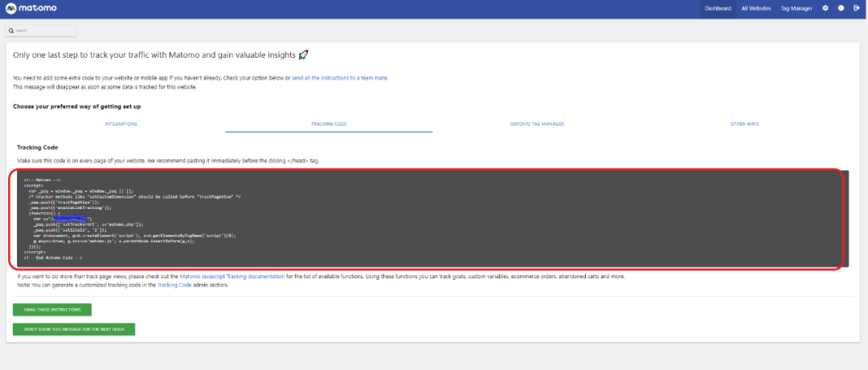The image size is (868, 370).
Task: Click the 'setSiteId' code line
Action: 70,230
